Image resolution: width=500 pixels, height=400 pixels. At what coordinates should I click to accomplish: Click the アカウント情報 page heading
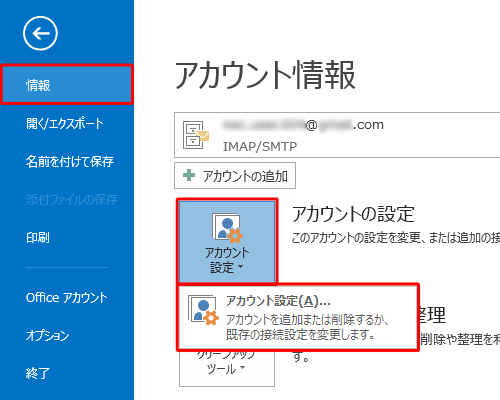tap(265, 75)
